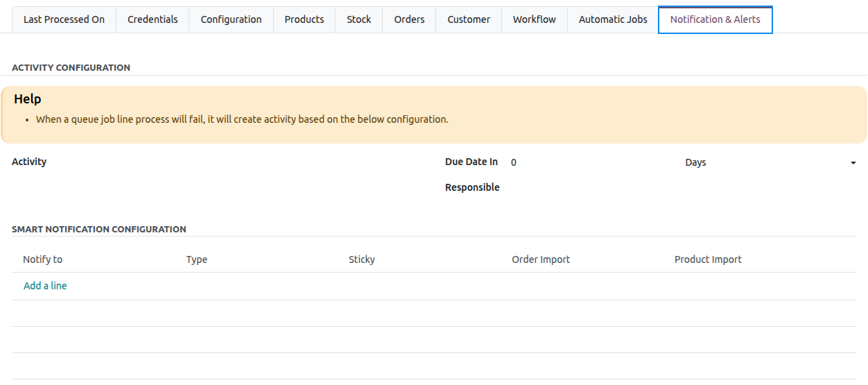The image size is (868, 385).
Task: Switch to the Customer tab
Action: [469, 19]
